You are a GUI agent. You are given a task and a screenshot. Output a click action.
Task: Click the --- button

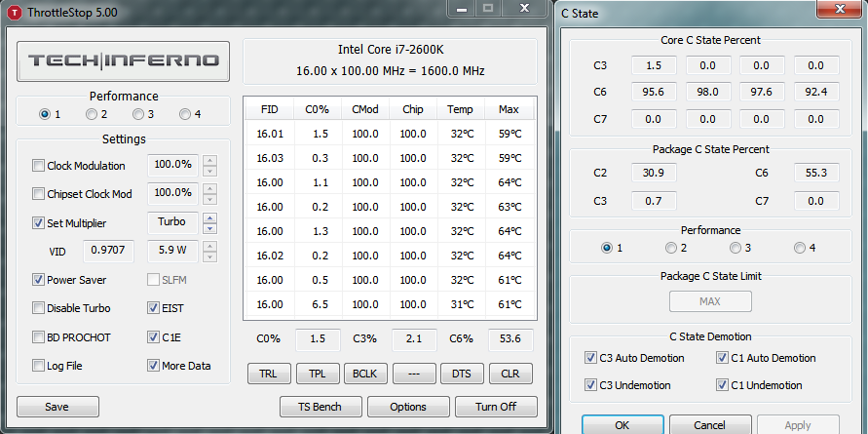tap(413, 374)
